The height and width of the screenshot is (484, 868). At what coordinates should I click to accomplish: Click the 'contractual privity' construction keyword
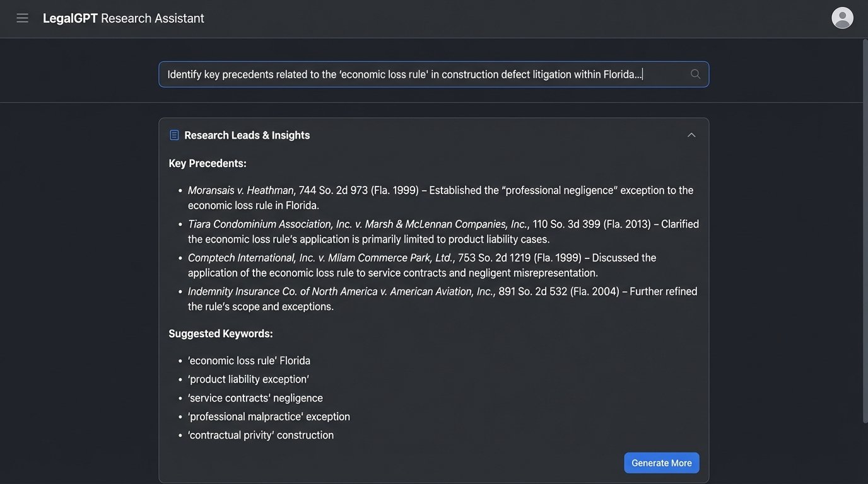pyautogui.click(x=261, y=434)
